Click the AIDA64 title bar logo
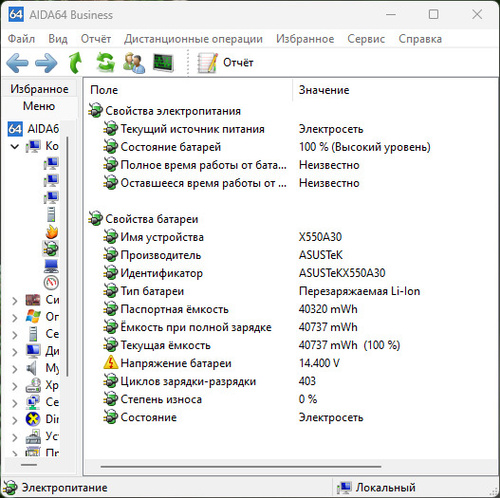 [16, 14]
